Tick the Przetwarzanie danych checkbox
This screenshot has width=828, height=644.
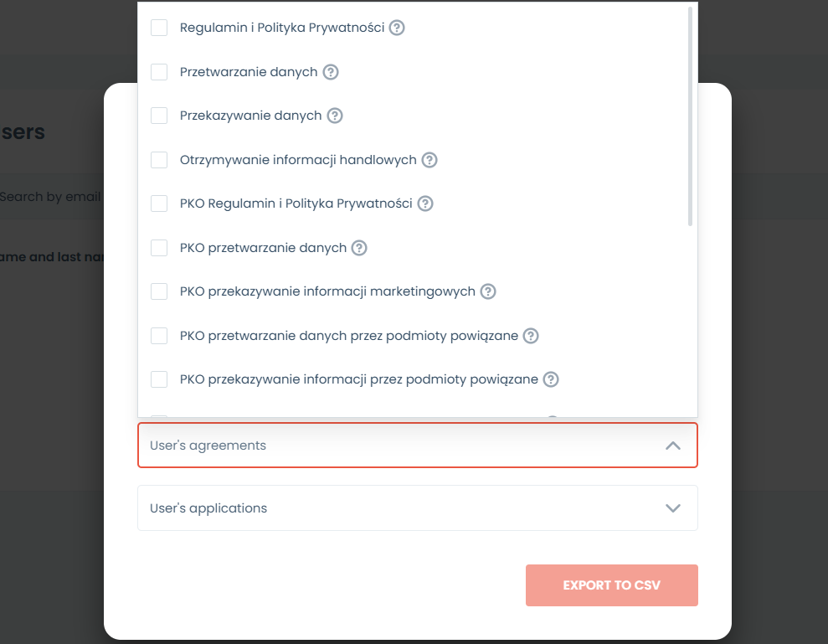click(x=159, y=72)
